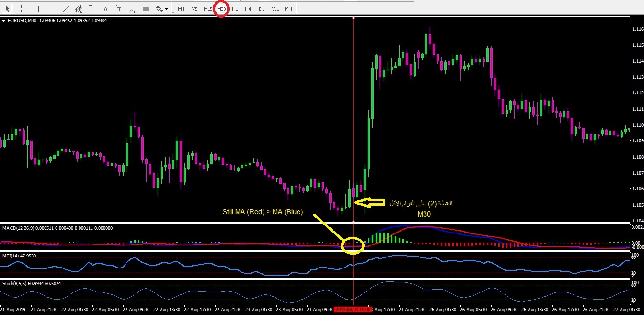
Task: Change chart to H4 timeframe
Action: coord(248,9)
